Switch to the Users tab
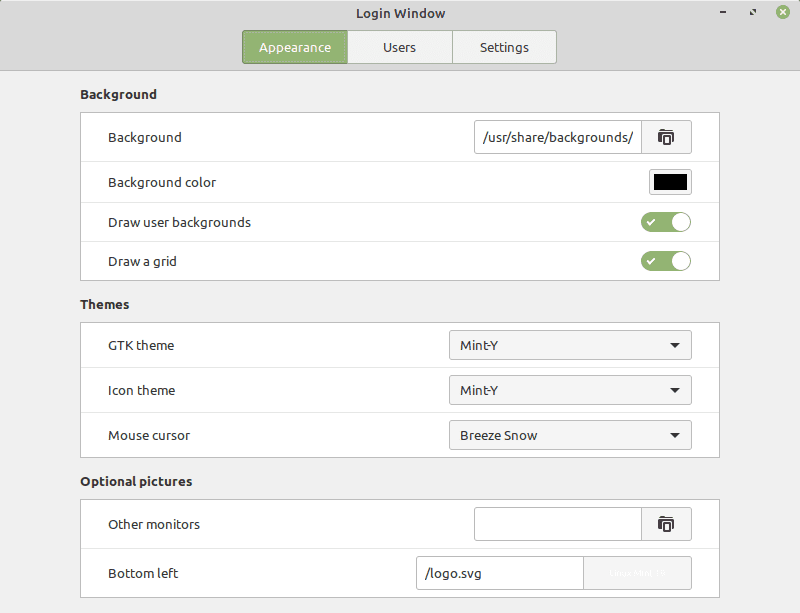 tap(399, 46)
